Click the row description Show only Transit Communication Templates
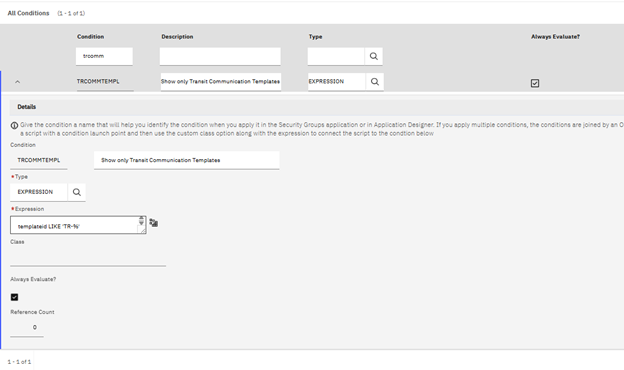624x370 pixels. [x=220, y=82]
